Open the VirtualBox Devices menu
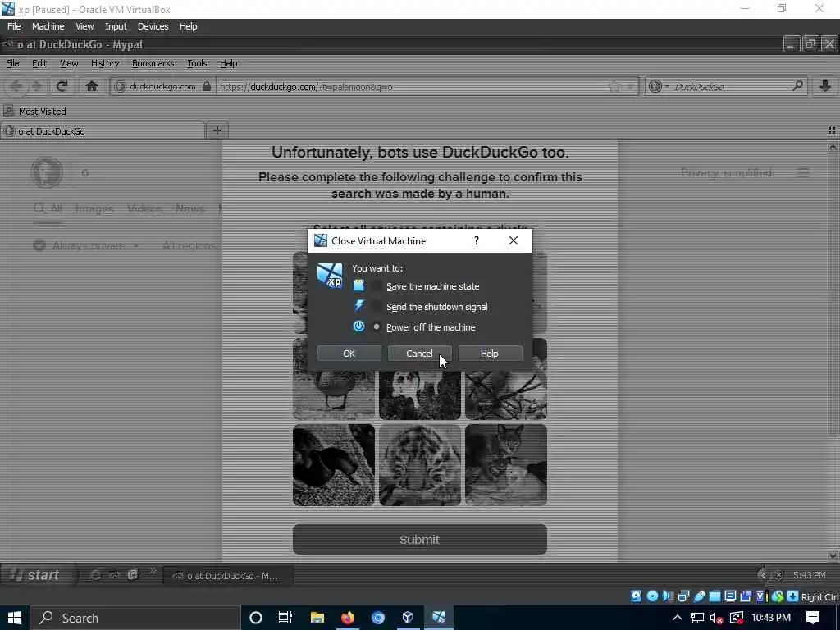This screenshot has width=840, height=630. (x=153, y=26)
